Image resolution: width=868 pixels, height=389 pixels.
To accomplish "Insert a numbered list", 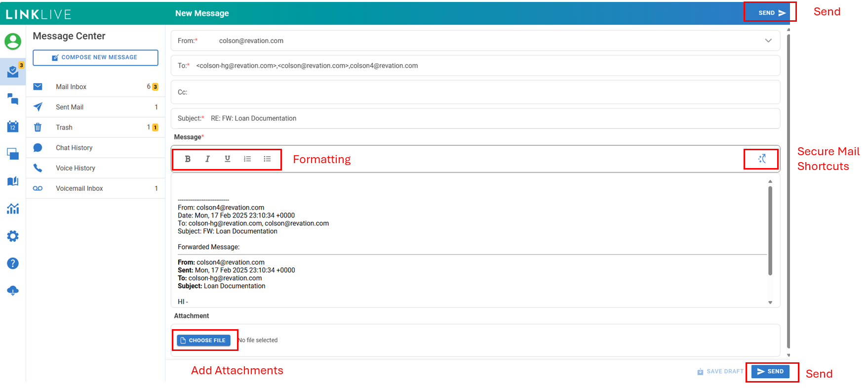I will 247,159.
